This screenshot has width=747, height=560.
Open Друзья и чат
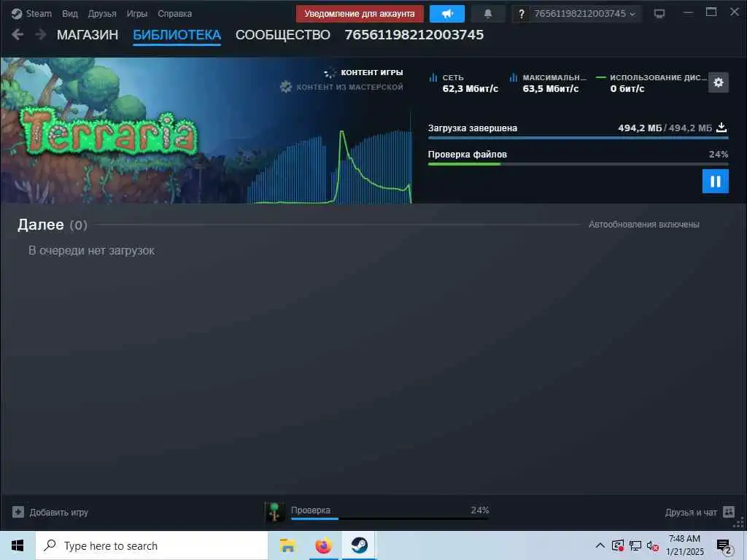pos(691,513)
